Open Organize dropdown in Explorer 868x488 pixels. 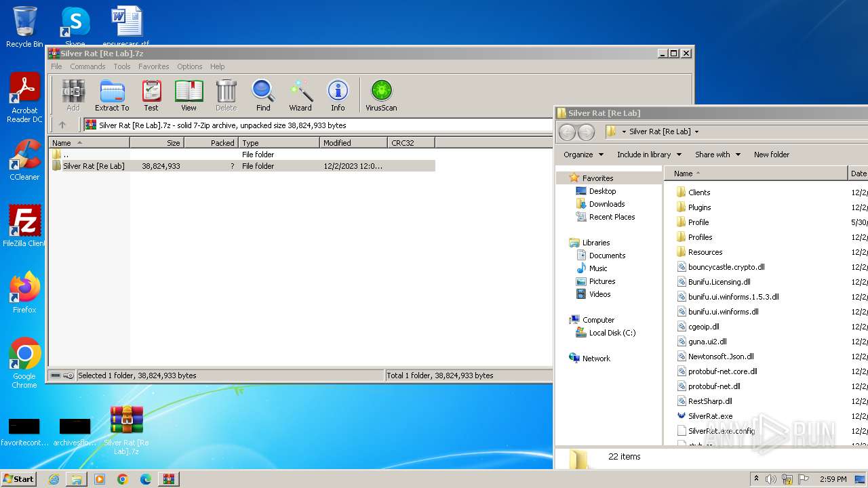click(583, 155)
